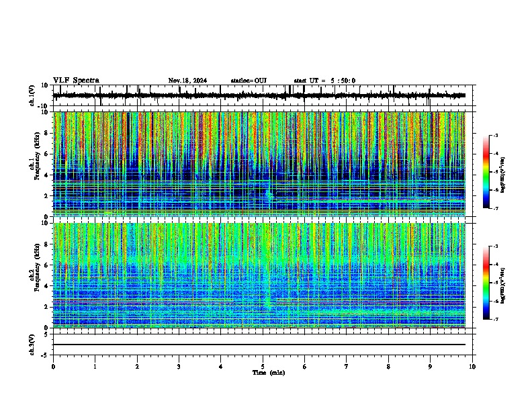Image resolution: width=532 pixels, height=411 pixels.
Task: Select the "Time (min)" axis title
Action: (269, 373)
